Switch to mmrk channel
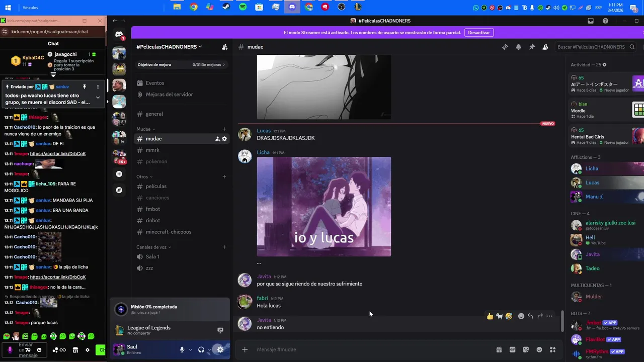This screenshot has height=362, width=644. click(x=181, y=150)
